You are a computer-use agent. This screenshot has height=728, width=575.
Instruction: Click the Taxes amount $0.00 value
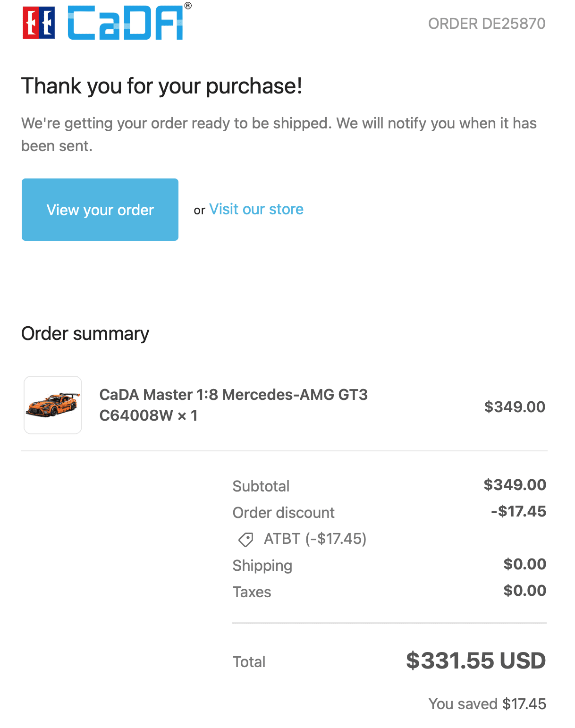(524, 591)
